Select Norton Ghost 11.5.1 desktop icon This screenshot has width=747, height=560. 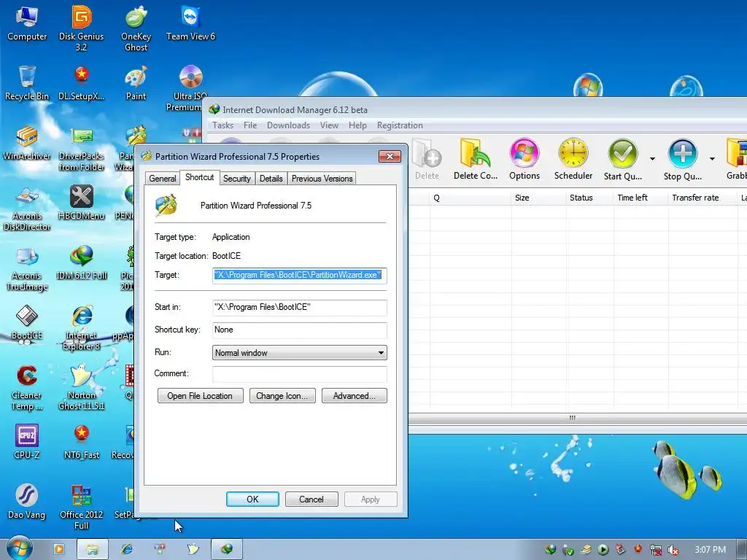(82, 388)
